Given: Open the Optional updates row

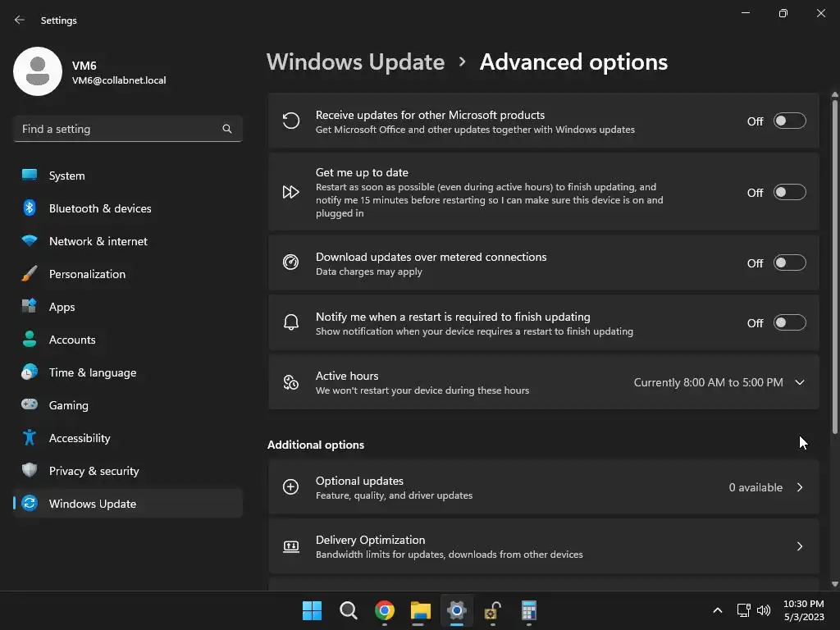Looking at the screenshot, I should click(x=543, y=487).
